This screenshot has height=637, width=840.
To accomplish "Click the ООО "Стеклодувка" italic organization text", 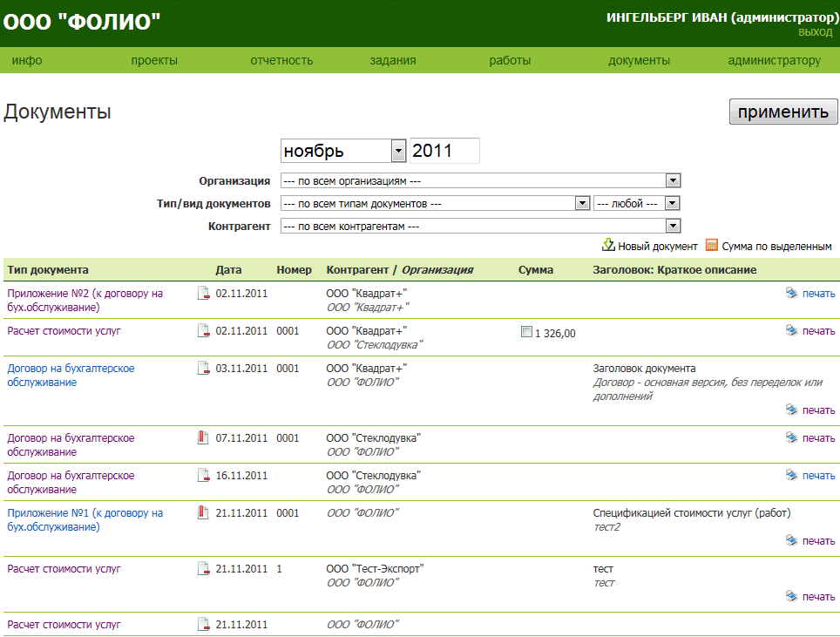I will (x=375, y=344).
